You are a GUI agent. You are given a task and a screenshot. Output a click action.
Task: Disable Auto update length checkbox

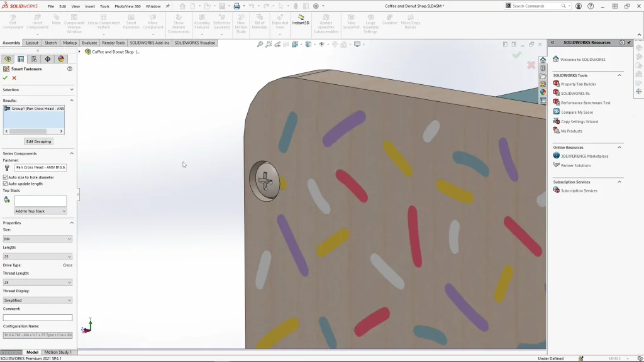[x=6, y=184]
